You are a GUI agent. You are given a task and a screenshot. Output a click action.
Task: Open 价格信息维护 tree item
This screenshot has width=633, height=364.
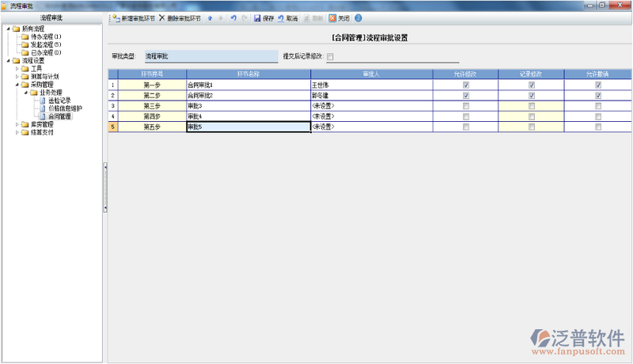pos(64,108)
